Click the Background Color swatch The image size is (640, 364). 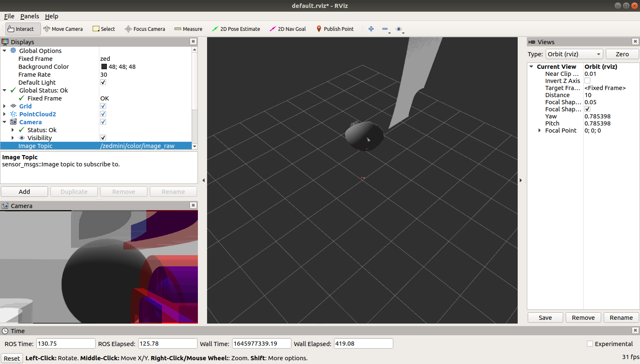click(x=104, y=66)
